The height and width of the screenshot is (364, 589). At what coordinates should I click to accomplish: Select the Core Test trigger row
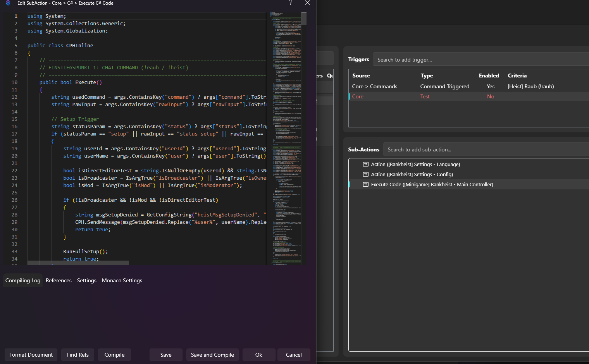pos(469,96)
